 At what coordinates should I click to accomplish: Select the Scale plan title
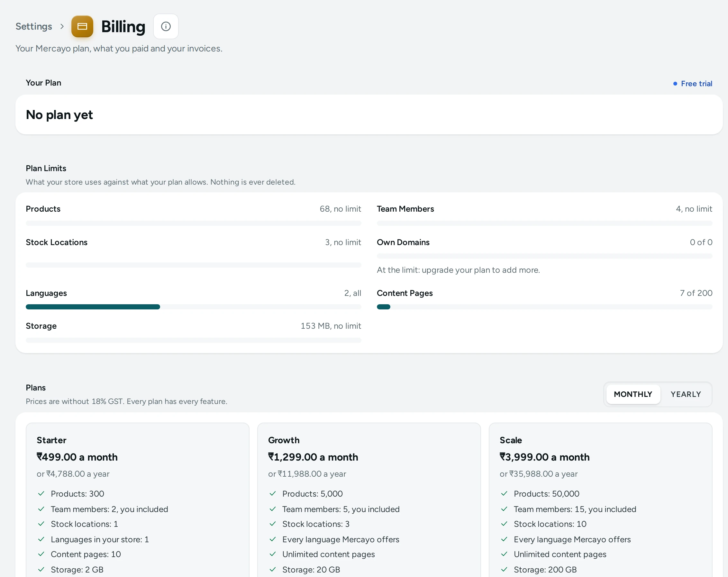pyautogui.click(x=511, y=440)
